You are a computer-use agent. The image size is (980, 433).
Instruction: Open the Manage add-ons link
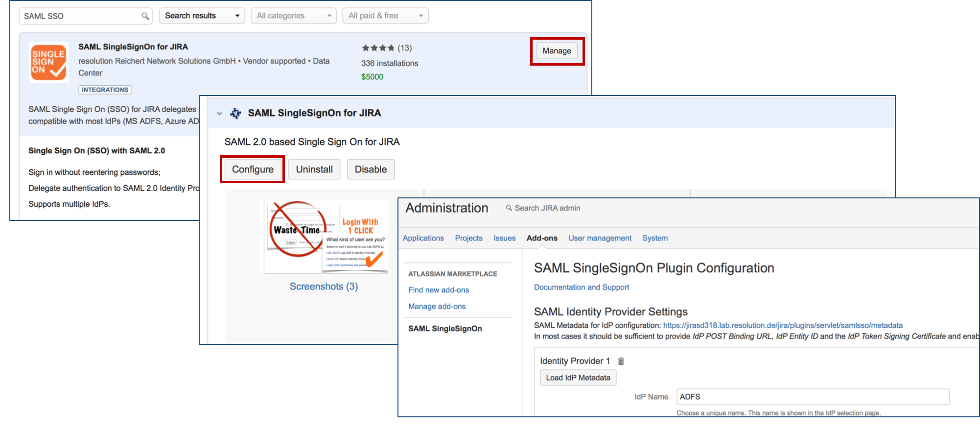tap(437, 306)
